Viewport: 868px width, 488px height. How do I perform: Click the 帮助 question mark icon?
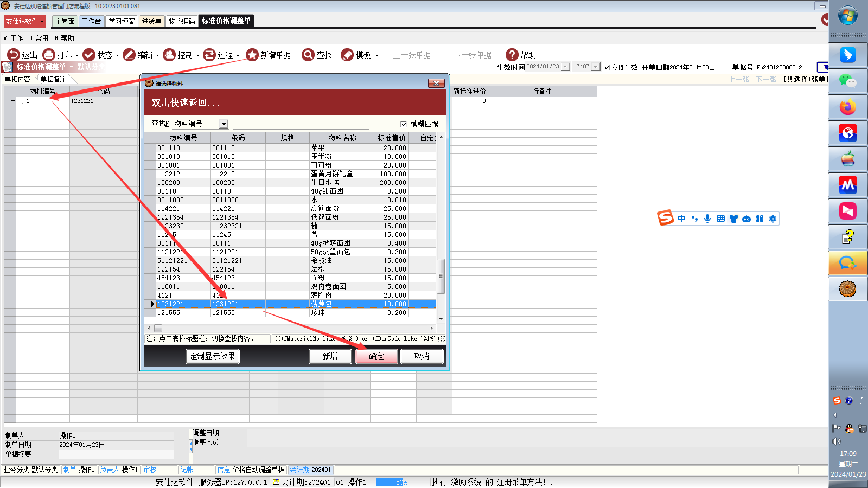tap(512, 55)
